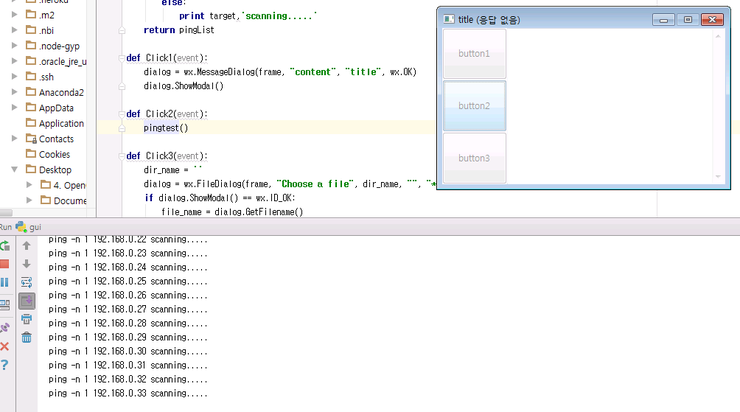Viewport: 740px width, 412px height.
Task: Click the wx.MessageDialog code line
Action: [x=280, y=72]
